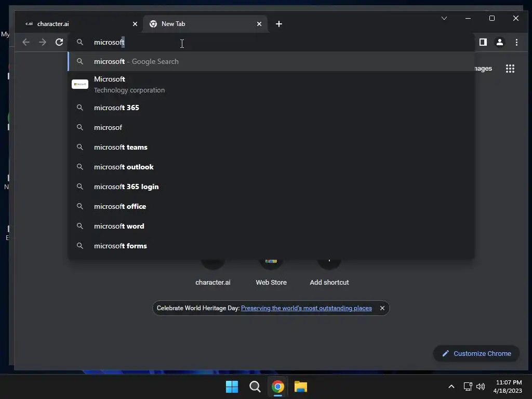
Task: Click the address bar containing microsoft
Action: 271,42
